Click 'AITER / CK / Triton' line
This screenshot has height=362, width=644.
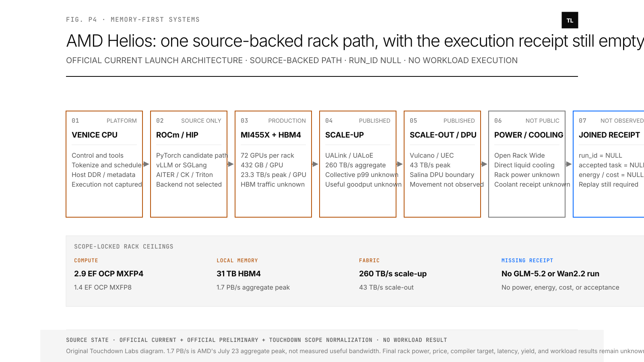(x=184, y=175)
